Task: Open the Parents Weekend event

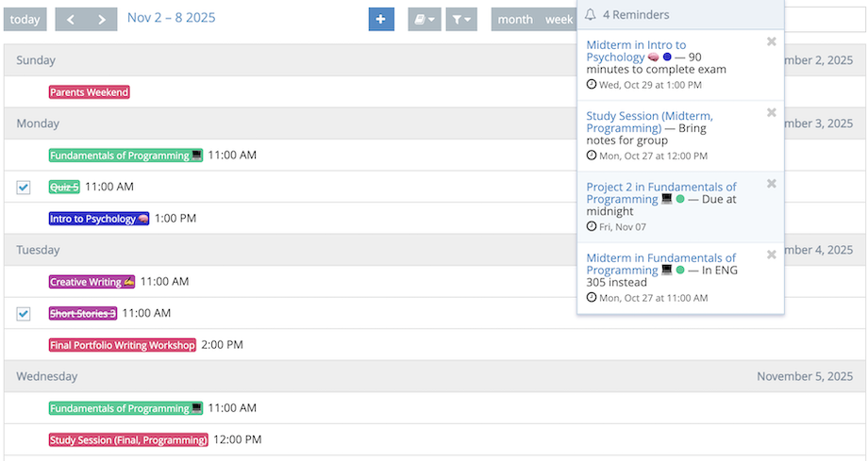Action: [x=89, y=92]
